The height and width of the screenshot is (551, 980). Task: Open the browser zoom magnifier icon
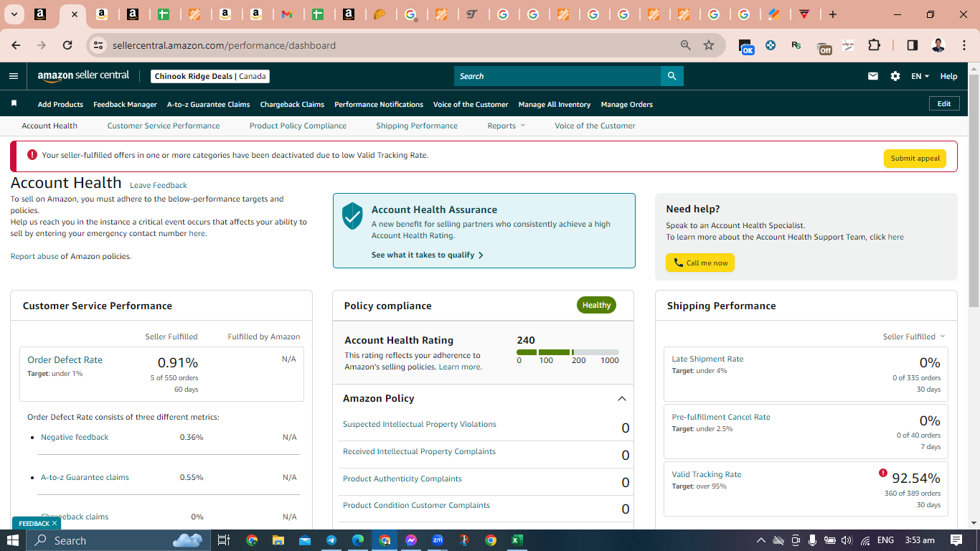click(686, 45)
